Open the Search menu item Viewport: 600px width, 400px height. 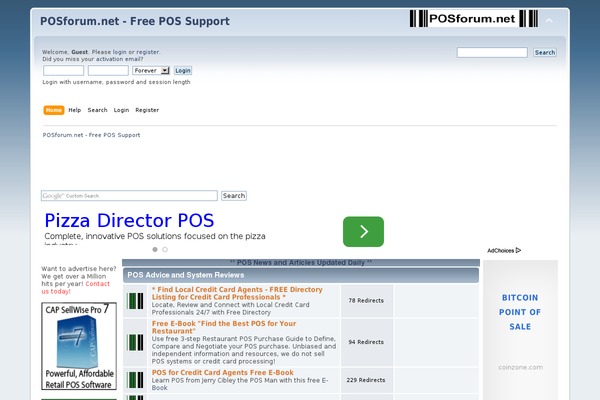click(x=97, y=110)
